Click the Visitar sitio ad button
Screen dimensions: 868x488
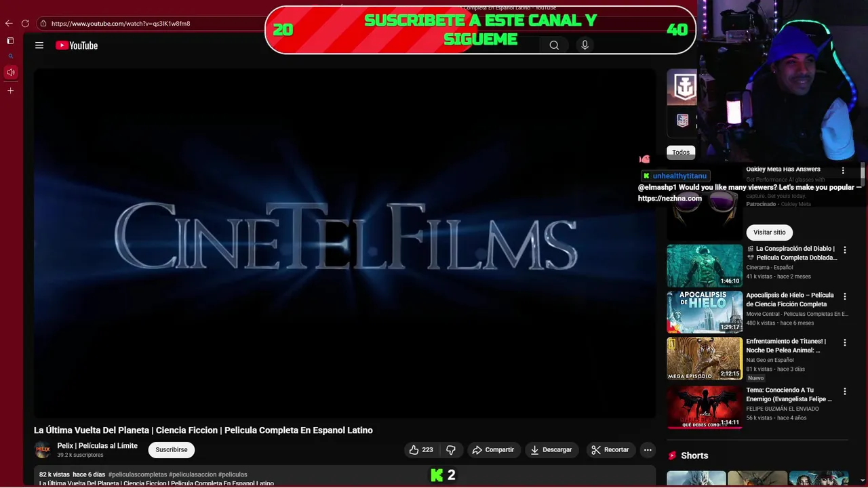click(x=769, y=232)
